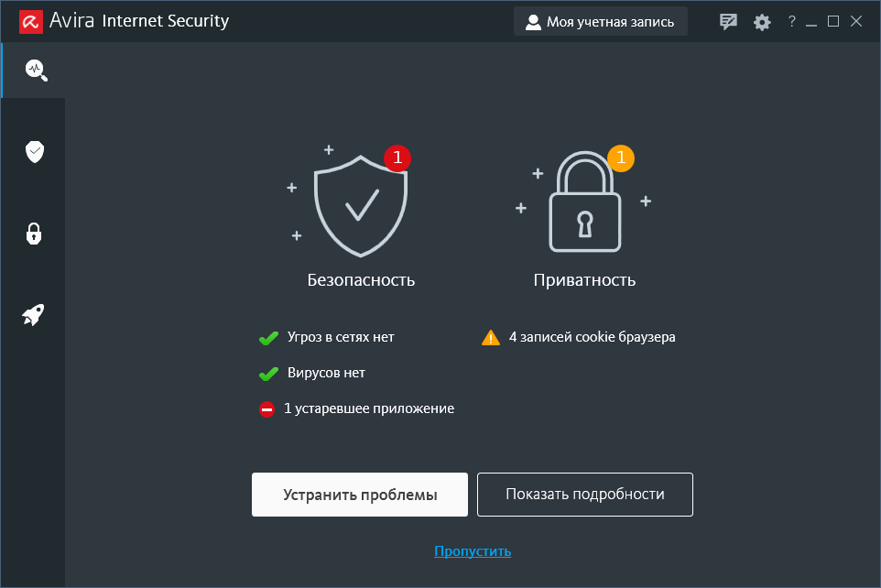Click the 'Угроз в сетях нет' status
The width and height of the screenshot is (881, 588).
(x=340, y=337)
